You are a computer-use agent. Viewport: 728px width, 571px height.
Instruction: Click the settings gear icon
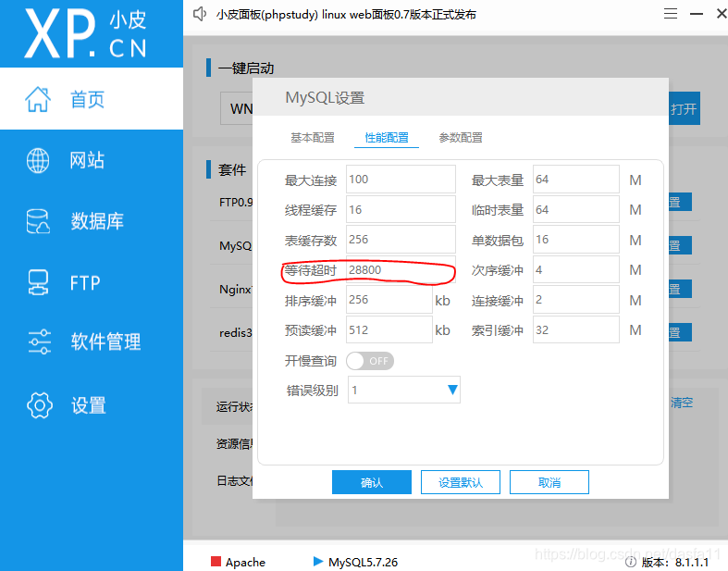(40, 405)
